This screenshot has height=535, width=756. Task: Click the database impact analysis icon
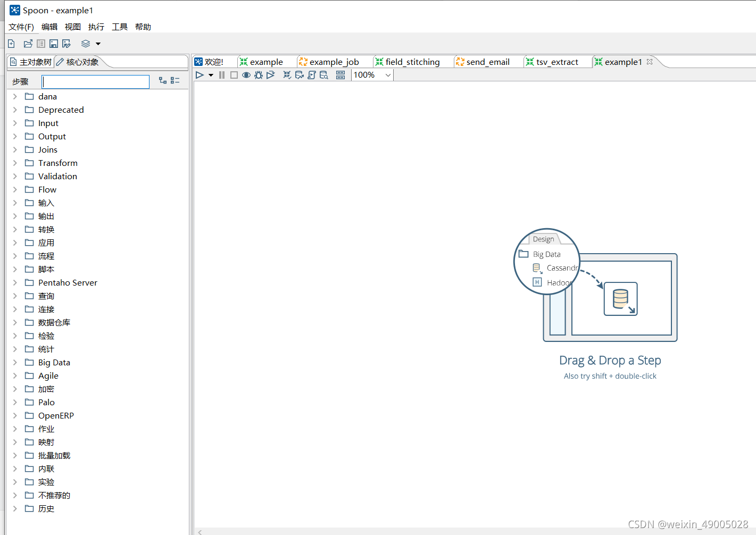[x=300, y=75]
